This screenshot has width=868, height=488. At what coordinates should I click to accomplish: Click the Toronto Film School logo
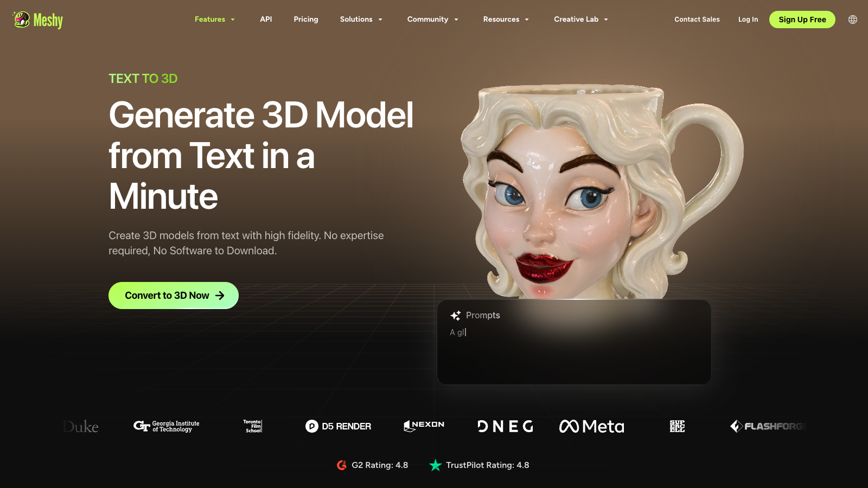pyautogui.click(x=253, y=426)
